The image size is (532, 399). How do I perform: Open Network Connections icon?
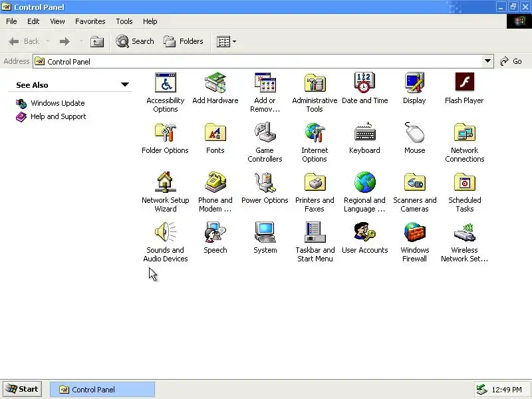click(464, 132)
